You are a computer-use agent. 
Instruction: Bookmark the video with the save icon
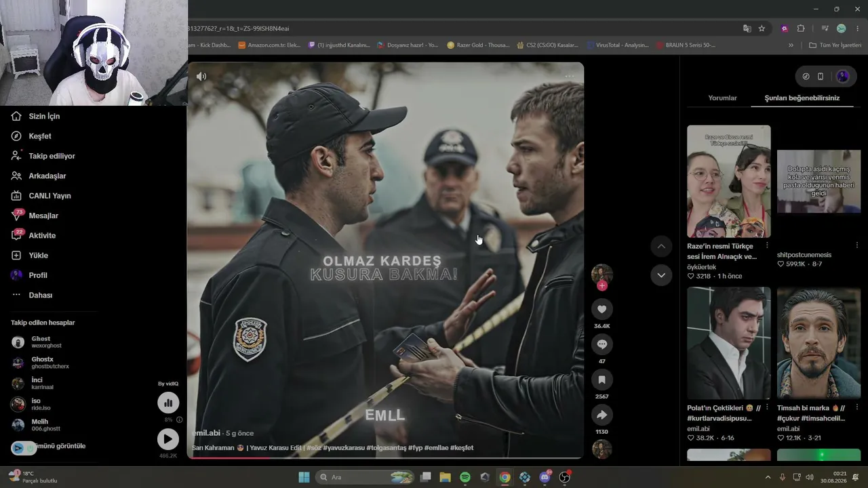coord(601,380)
